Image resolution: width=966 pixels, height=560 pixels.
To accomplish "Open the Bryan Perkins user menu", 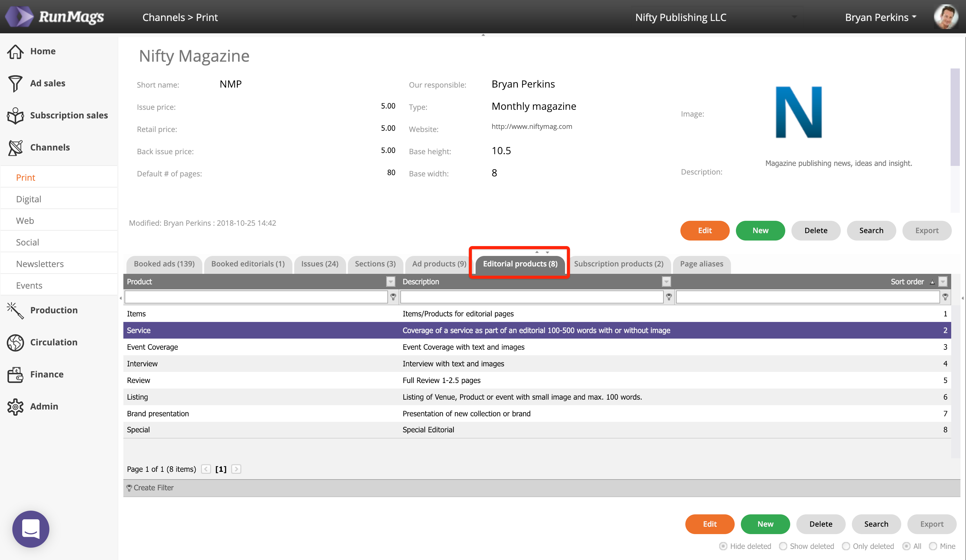I will coord(881,17).
